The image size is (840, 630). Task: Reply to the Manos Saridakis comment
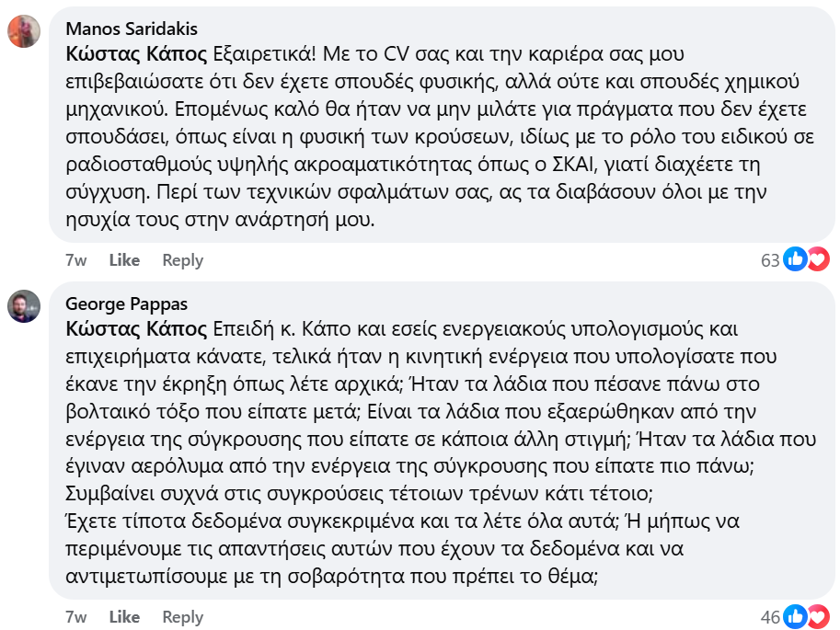(183, 260)
